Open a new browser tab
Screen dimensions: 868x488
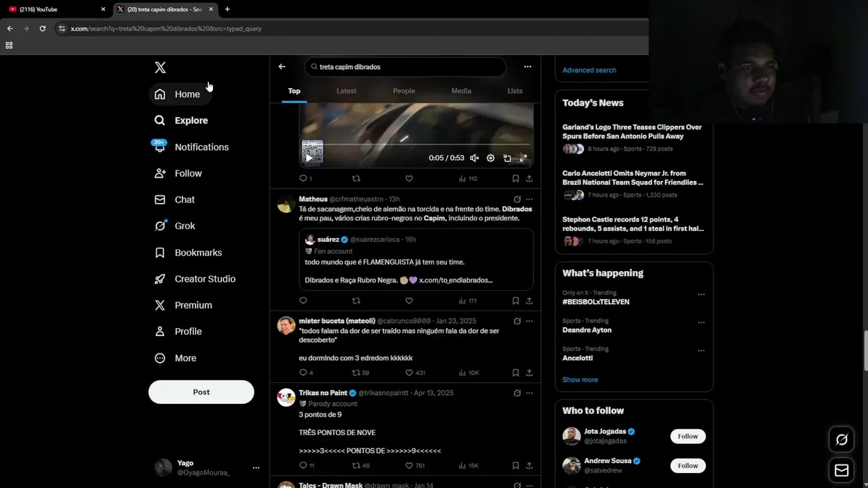[227, 9]
